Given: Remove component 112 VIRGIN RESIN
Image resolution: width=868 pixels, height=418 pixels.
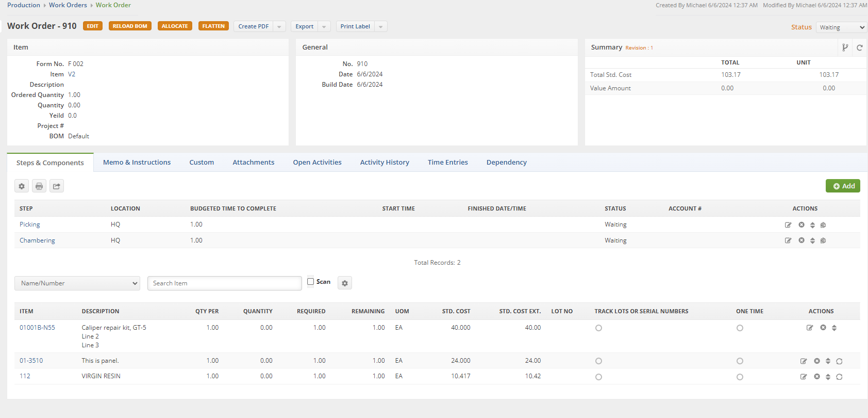Looking at the screenshot, I should click(817, 377).
